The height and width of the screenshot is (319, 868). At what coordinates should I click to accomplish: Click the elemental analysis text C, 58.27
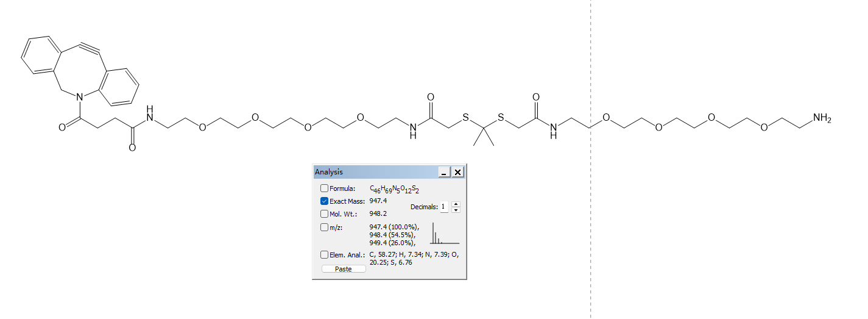tap(383, 255)
